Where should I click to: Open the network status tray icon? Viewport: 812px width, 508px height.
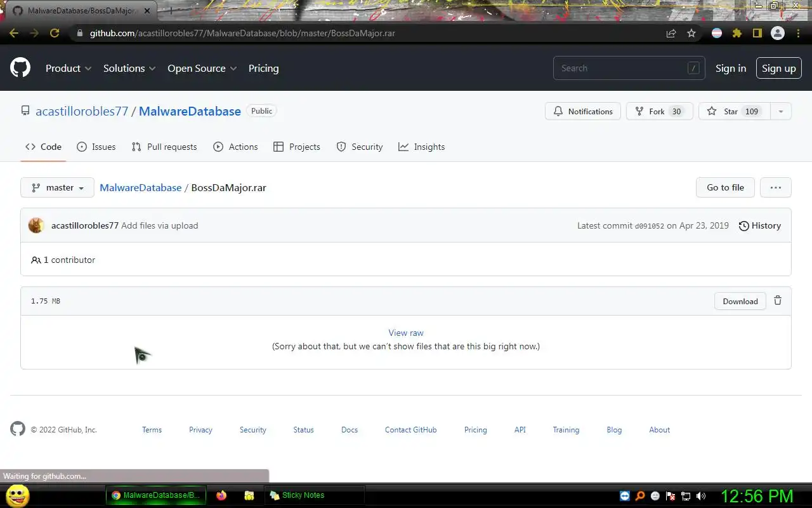(x=686, y=496)
